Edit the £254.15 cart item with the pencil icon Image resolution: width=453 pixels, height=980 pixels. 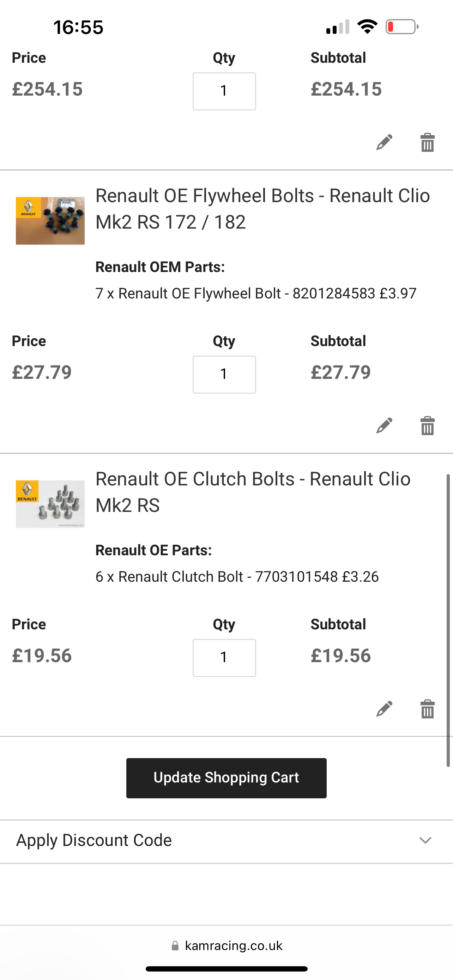point(384,142)
